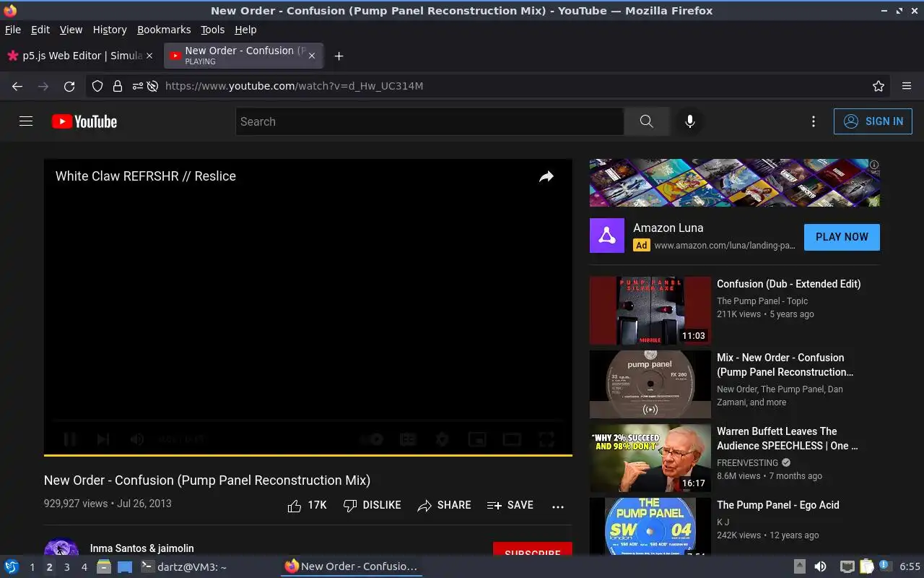Open Confusion (Dub - Extended Edit) thumbnail

(650, 311)
